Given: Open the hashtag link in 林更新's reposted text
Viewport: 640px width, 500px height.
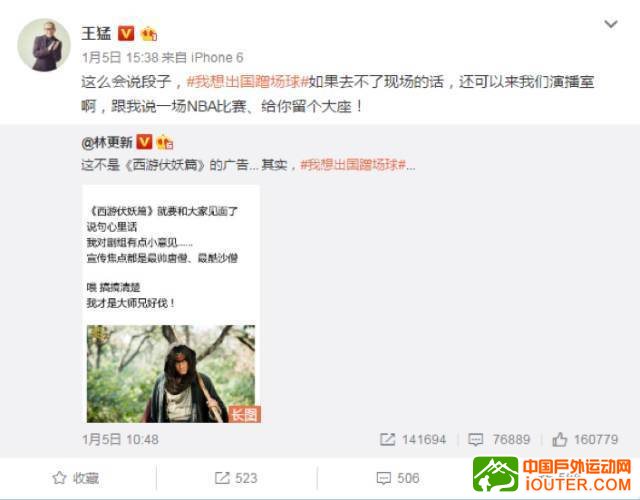Looking at the screenshot, I should pos(353,165).
